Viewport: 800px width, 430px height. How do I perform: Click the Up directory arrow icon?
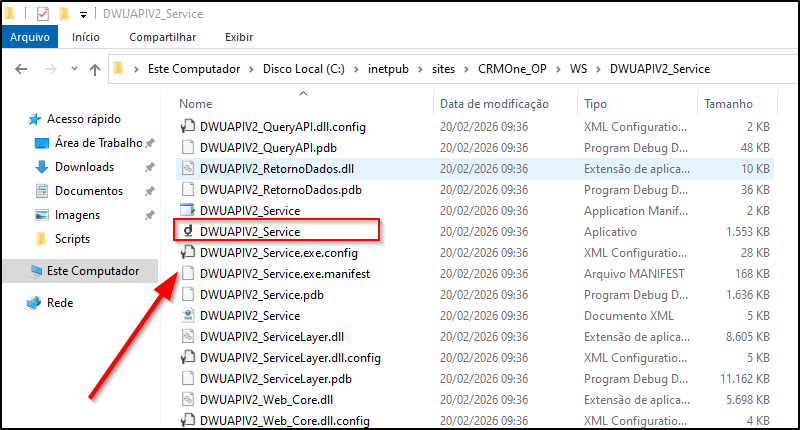[95, 69]
